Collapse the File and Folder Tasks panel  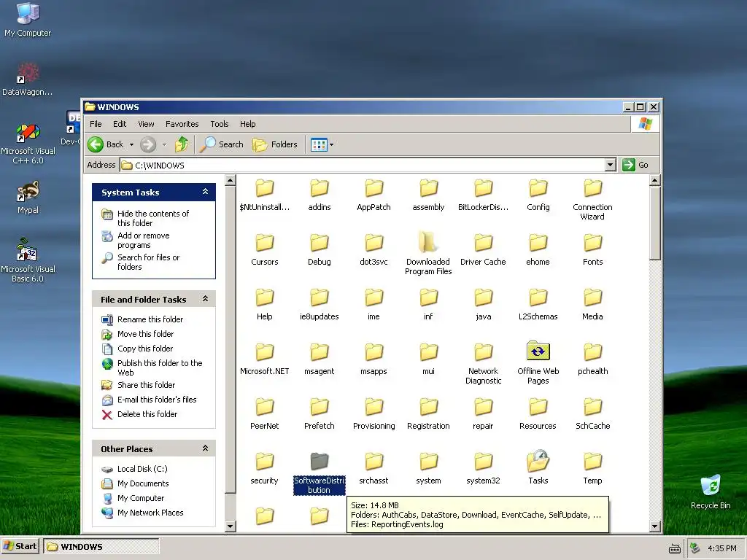point(205,299)
